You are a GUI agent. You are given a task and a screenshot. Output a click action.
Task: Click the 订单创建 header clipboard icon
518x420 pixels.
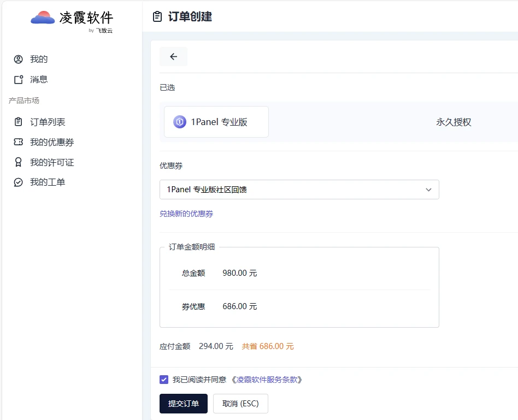point(157,17)
